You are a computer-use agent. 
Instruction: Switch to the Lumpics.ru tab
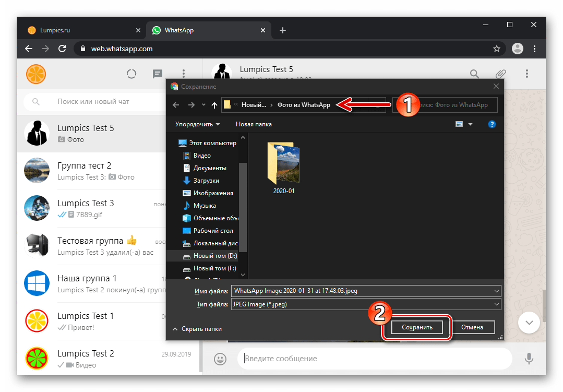pos(83,30)
